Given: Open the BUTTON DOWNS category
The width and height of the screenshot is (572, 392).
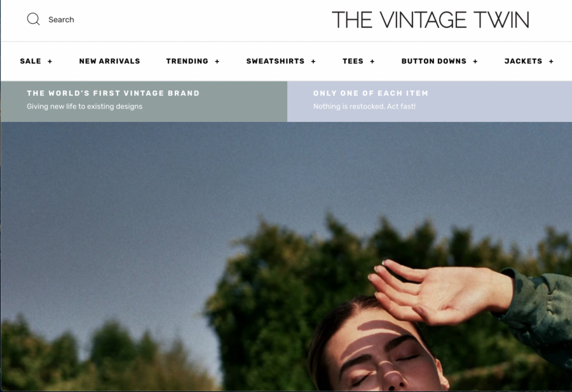Looking at the screenshot, I should 433,61.
